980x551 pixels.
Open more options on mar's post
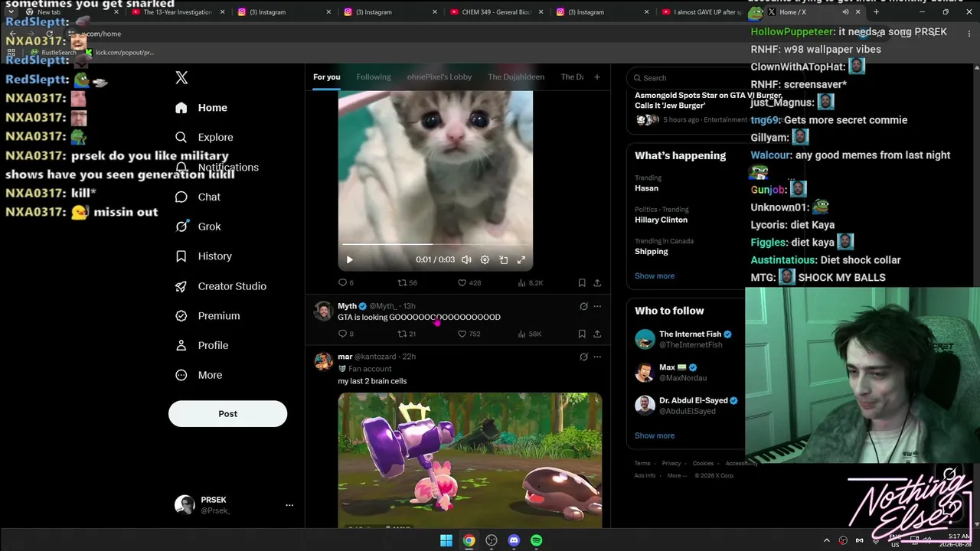[x=597, y=357]
